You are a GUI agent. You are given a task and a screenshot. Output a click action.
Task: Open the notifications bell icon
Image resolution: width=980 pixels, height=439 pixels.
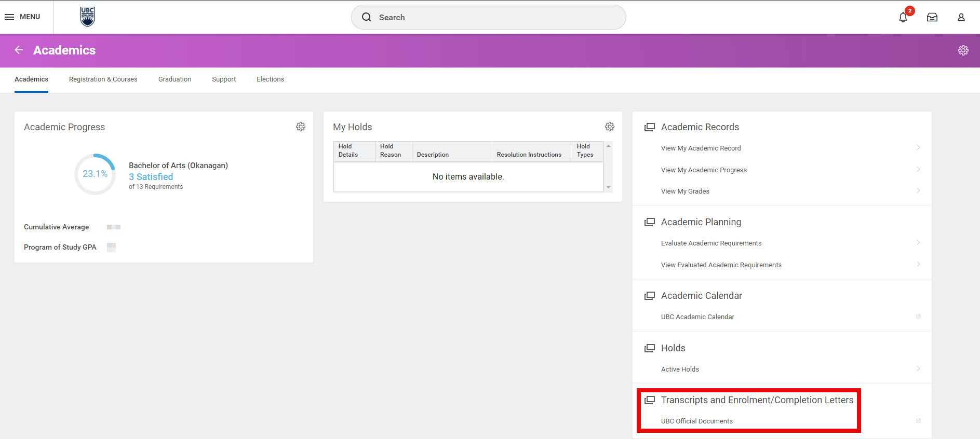tap(903, 17)
